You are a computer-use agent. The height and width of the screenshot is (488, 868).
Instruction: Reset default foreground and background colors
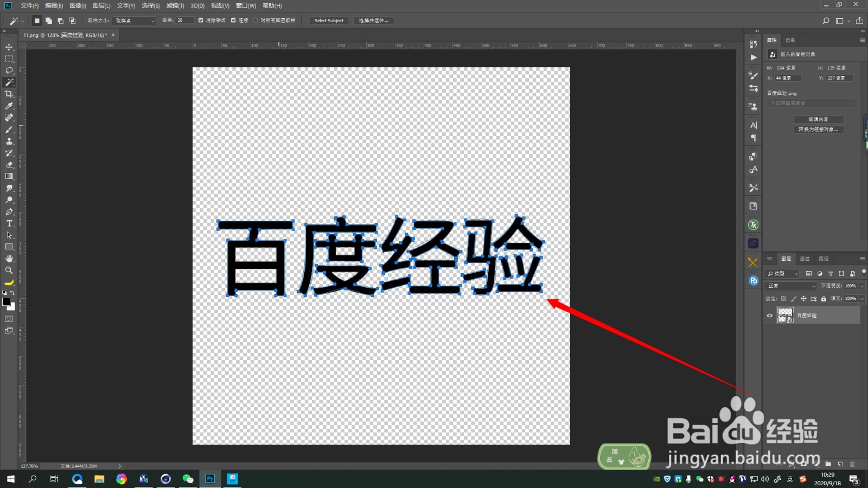(4, 293)
